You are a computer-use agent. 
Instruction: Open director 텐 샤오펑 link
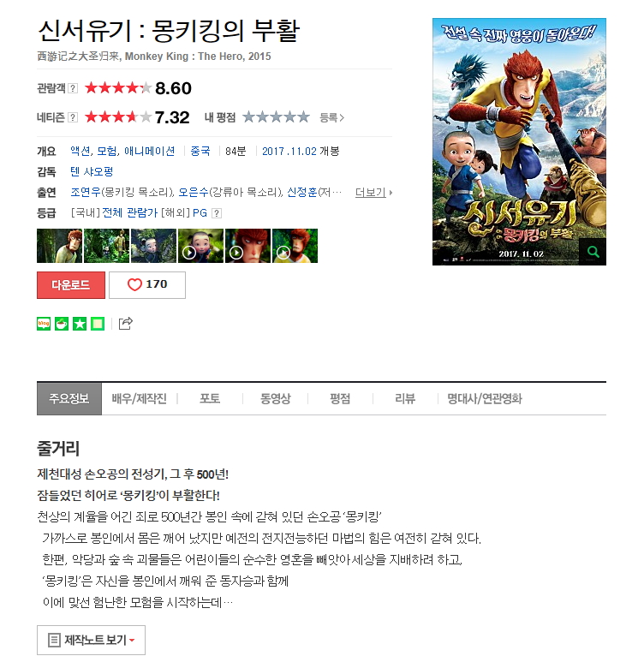[x=92, y=172]
